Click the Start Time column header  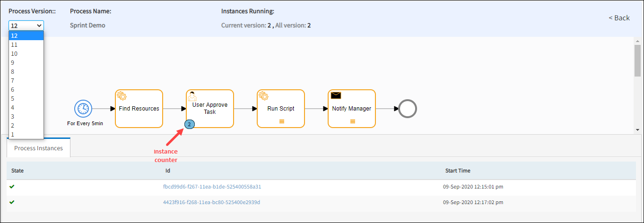[458, 171]
